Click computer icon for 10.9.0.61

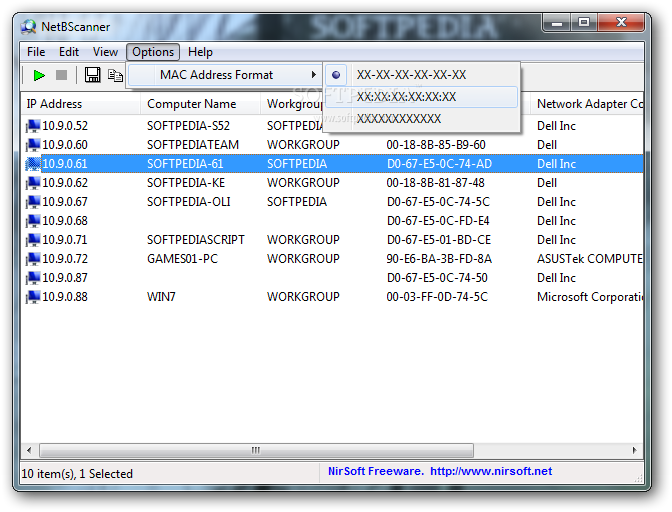33,164
